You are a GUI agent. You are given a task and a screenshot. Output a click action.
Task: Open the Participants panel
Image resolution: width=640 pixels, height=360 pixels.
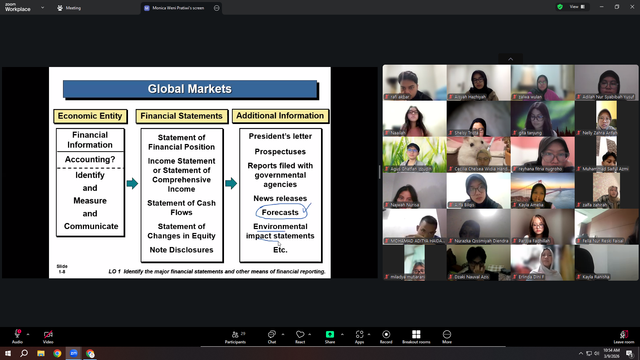tap(236, 337)
